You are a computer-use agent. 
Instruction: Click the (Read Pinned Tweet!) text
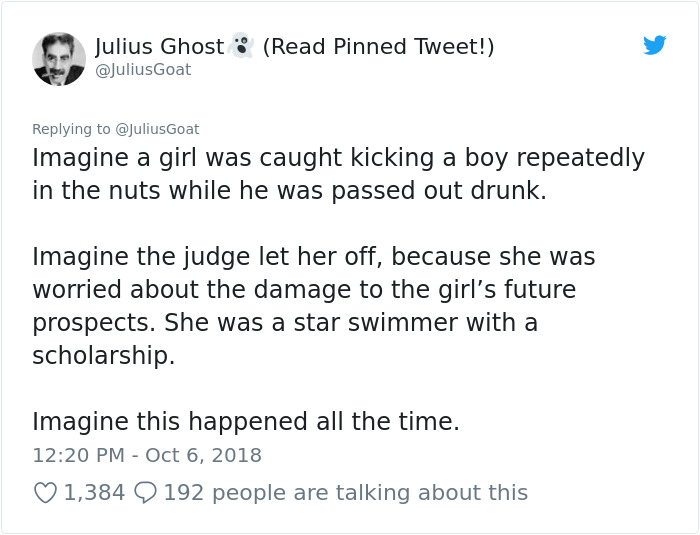click(x=378, y=47)
